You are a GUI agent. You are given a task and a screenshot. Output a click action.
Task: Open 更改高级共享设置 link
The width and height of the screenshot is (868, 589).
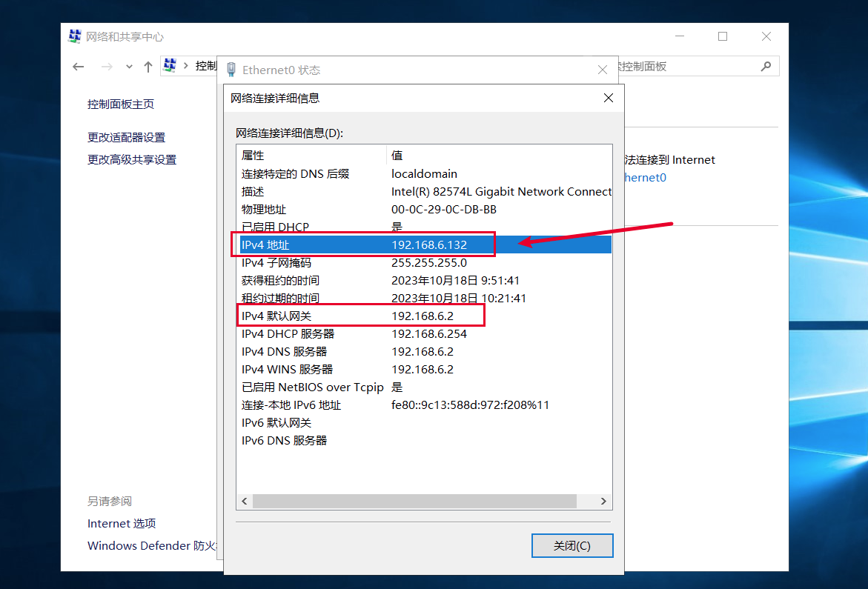tap(132, 159)
